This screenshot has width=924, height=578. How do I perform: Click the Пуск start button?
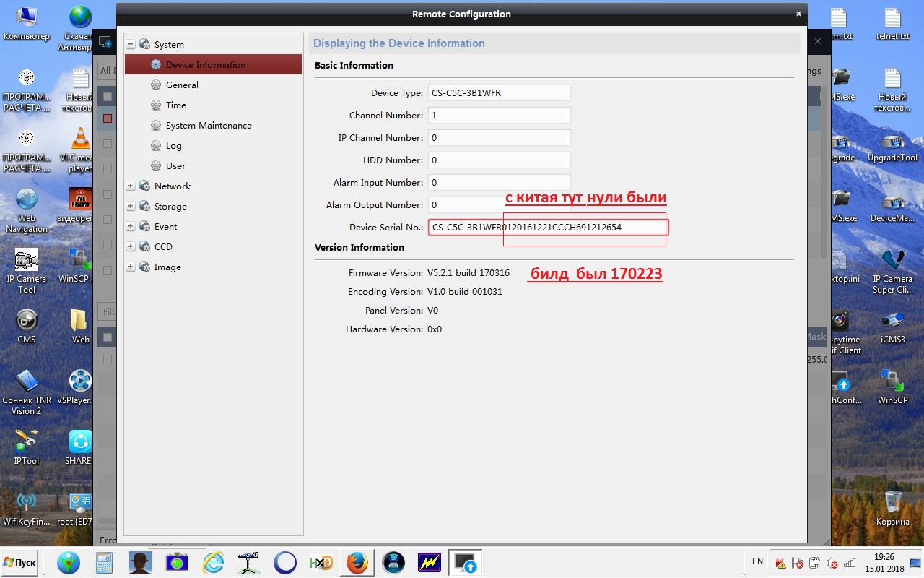click(20, 562)
